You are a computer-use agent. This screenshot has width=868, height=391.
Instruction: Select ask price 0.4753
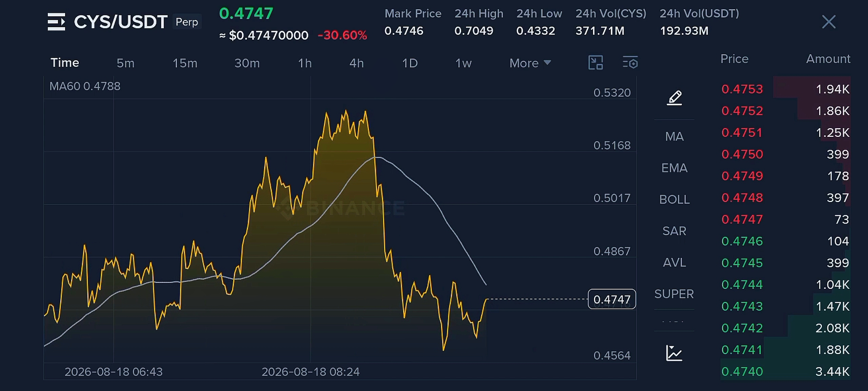pyautogui.click(x=742, y=89)
